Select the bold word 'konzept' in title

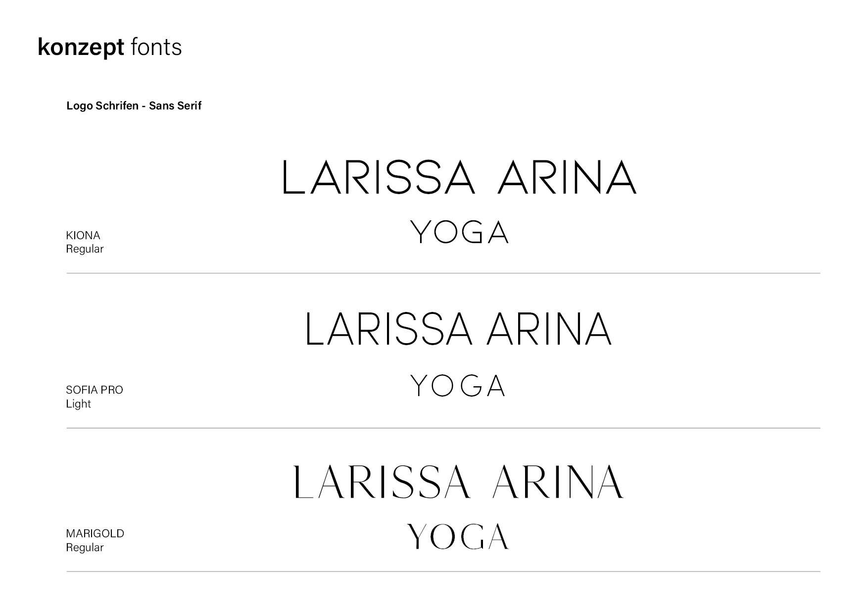pyautogui.click(x=81, y=48)
